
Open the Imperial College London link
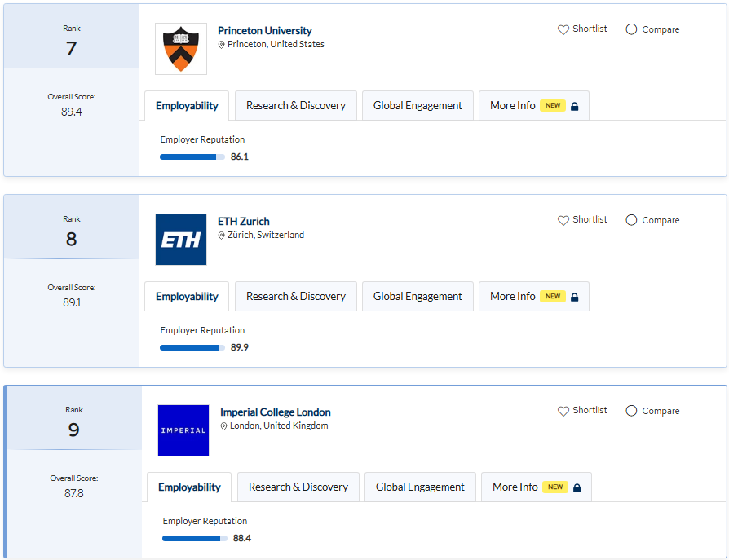pyautogui.click(x=276, y=412)
